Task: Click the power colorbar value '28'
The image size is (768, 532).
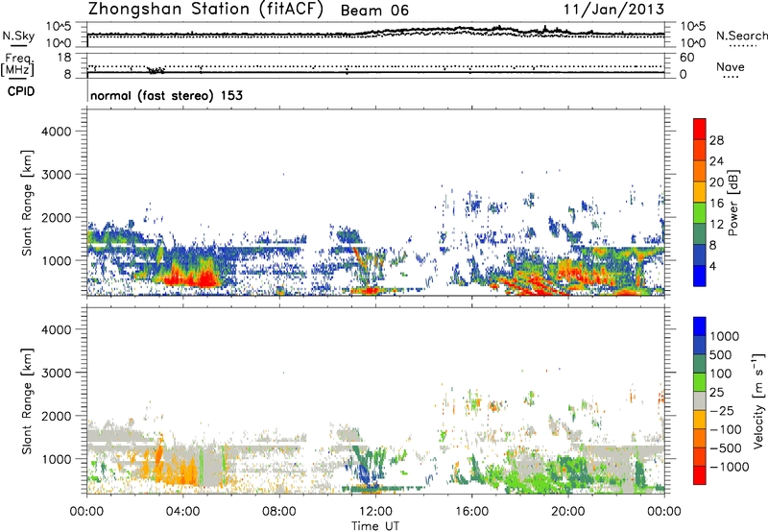Action: [x=716, y=140]
